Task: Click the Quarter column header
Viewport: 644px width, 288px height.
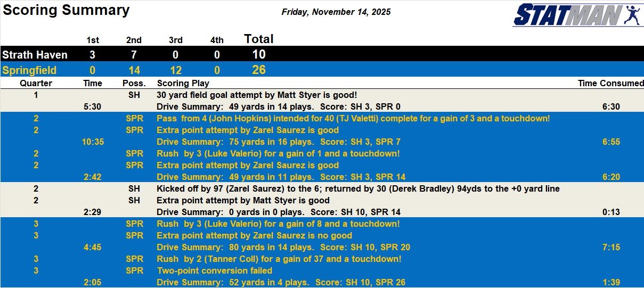Action: point(36,83)
